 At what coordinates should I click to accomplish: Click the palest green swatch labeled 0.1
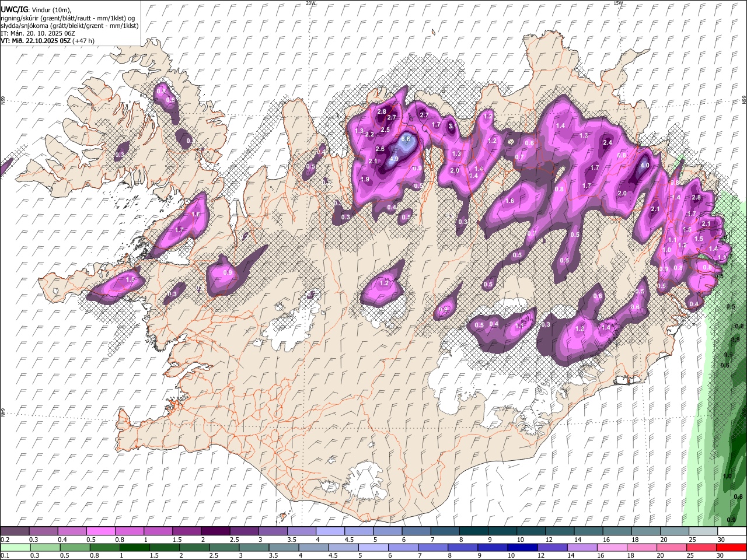[x=15, y=547]
